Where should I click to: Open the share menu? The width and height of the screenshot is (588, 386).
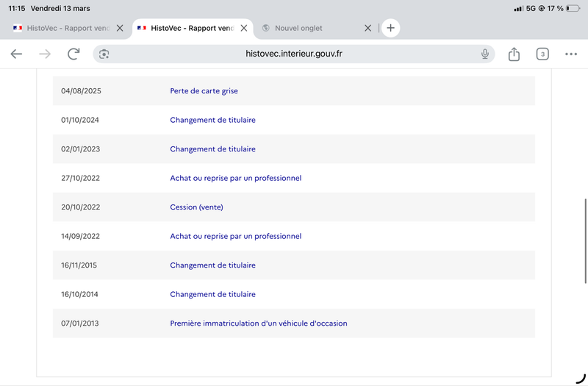(x=514, y=54)
